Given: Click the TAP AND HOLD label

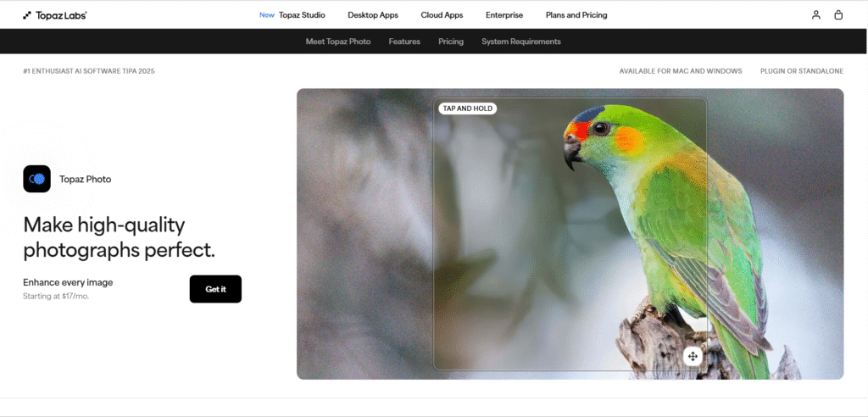Looking at the screenshot, I should point(467,108).
